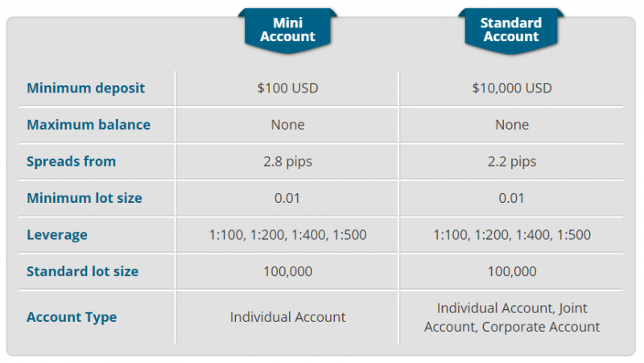644x363 pixels.
Task: Click Mini Account leverage options cell
Action: click(x=287, y=234)
